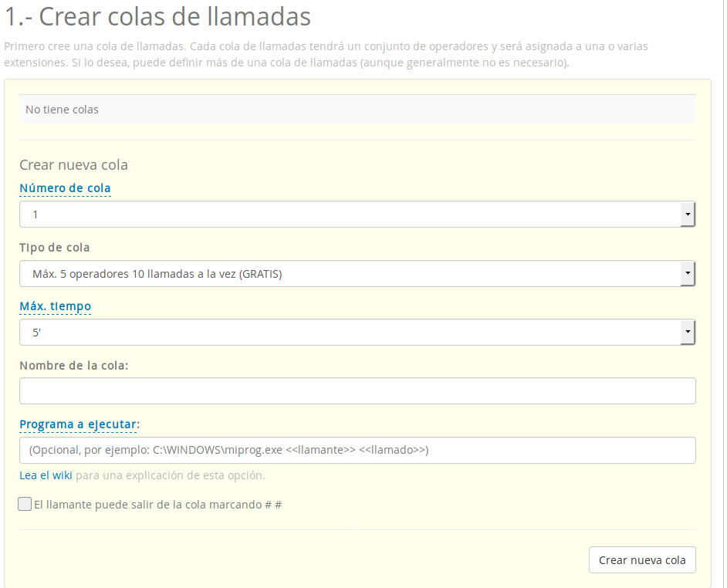This screenshot has height=588, width=727.
Task: Click the 5' value in Máx. tiempo field
Action: coord(35,332)
